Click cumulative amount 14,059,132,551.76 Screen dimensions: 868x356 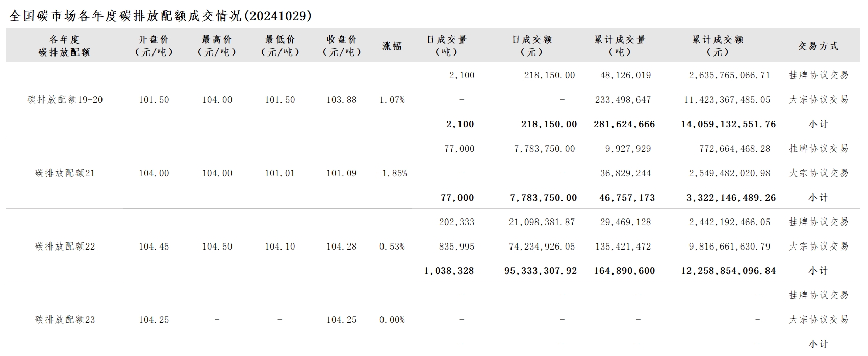pos(728,124)
